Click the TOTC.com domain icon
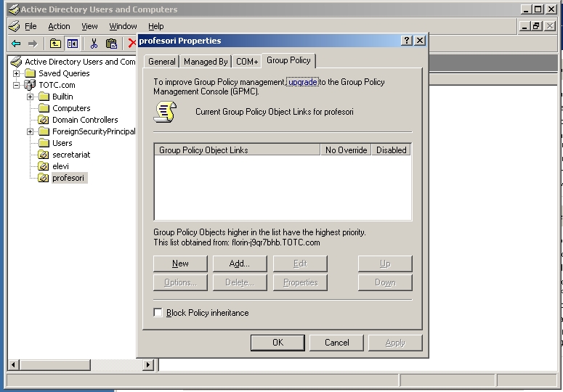The height and width of the screenshot is (392, 563). (x=30, y=85)
